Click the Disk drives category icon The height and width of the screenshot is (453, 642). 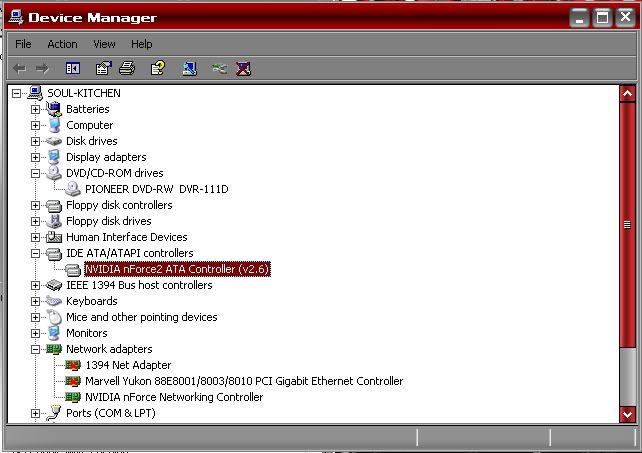54,141
